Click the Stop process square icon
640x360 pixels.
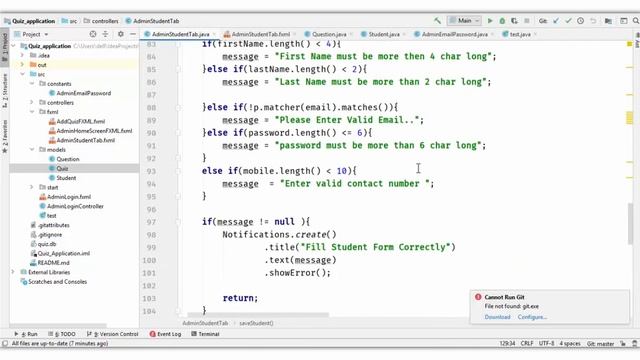(527, 21)
